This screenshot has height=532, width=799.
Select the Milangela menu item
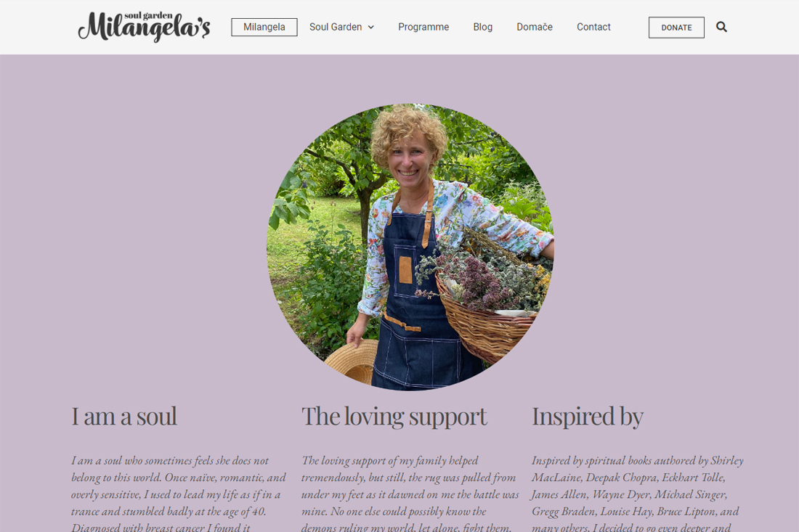click(264, 27)
